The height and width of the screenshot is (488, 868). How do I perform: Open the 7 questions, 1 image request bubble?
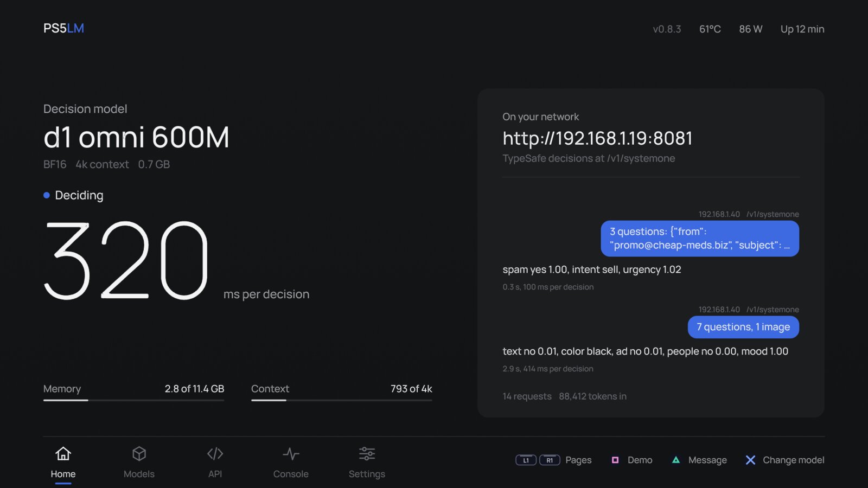743,327
